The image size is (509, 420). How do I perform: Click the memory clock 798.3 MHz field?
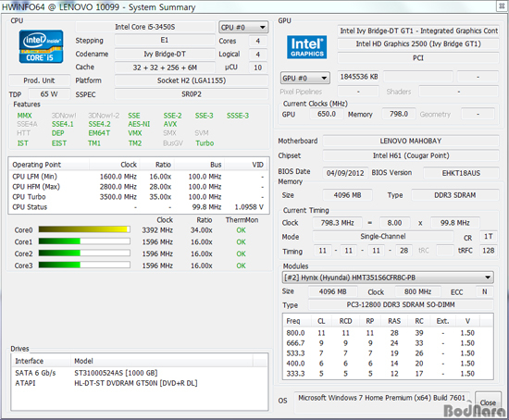337,223
